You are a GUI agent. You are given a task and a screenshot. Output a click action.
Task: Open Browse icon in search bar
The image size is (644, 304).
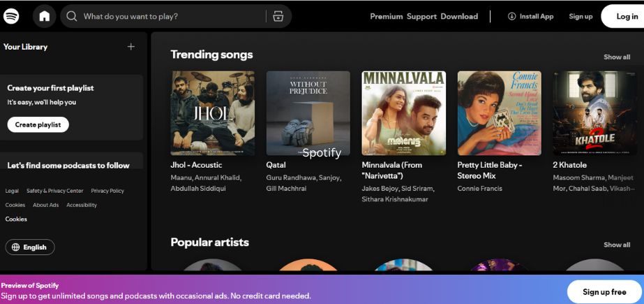(x=278, y=17)
